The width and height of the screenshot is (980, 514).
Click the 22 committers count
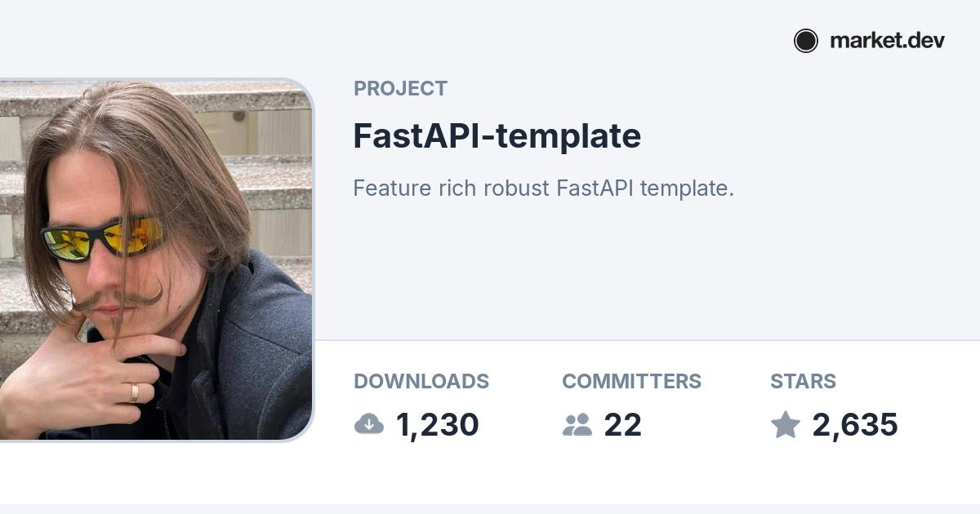tap(623, 425)
